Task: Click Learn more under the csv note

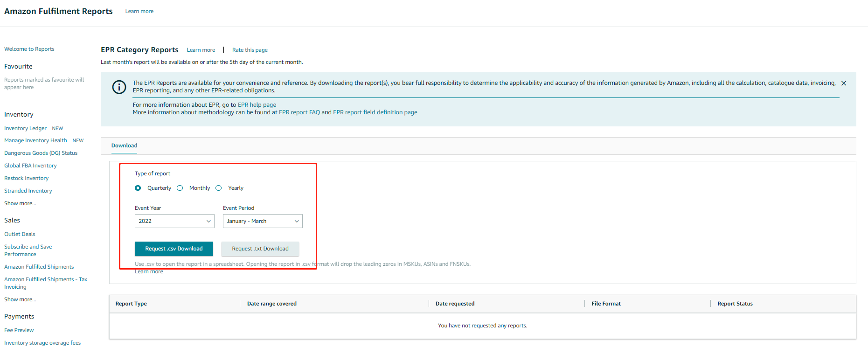Action: 149,271
